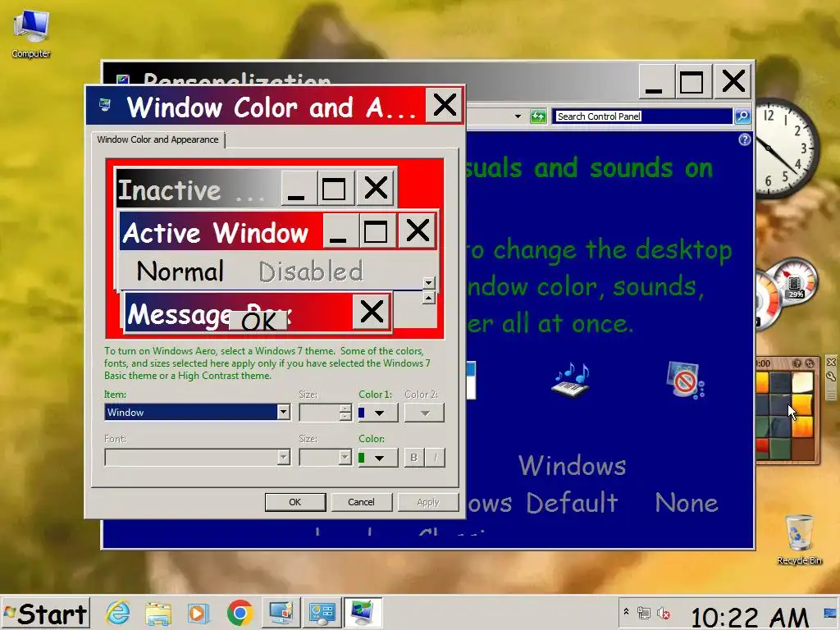Open the Sounds music-notes icon
Viewport: 840px width, 630px height.
571,380
